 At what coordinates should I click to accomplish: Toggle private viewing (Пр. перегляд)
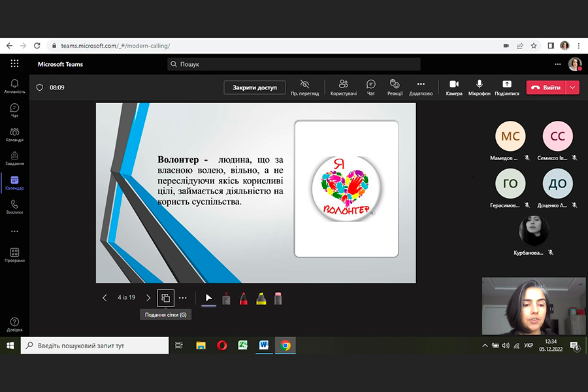pyautogui.click(x=304, y=87)
